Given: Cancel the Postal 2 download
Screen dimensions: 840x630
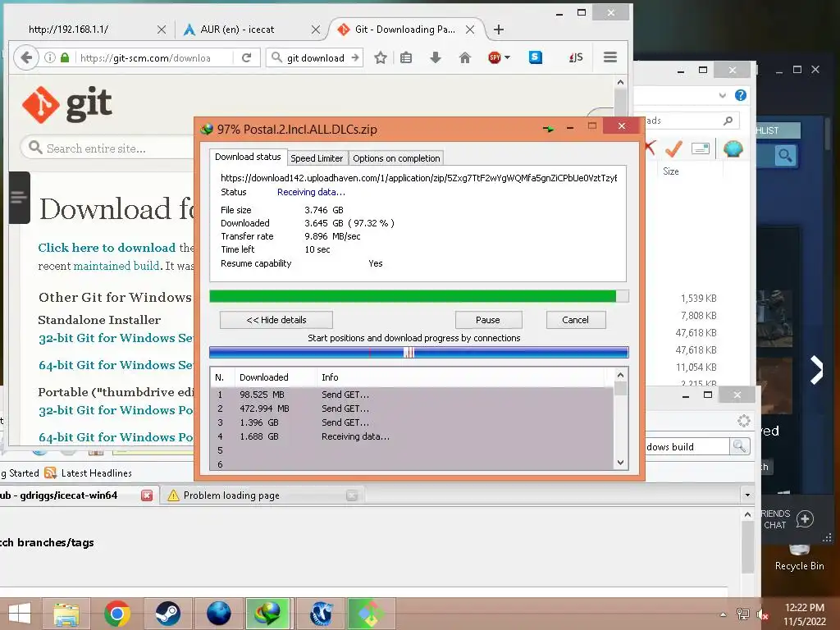Looking at the screenshot, I should click(575, 320).
